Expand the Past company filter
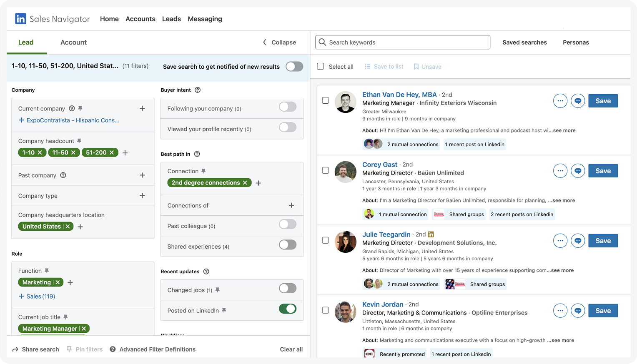Image resolution: width=637 pixels, height=364 pixels. click(142, 175)
